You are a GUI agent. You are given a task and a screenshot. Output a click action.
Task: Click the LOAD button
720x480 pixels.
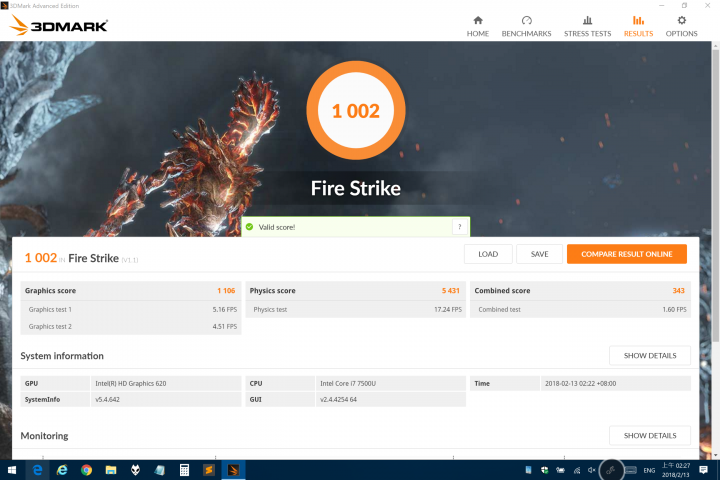488,254
